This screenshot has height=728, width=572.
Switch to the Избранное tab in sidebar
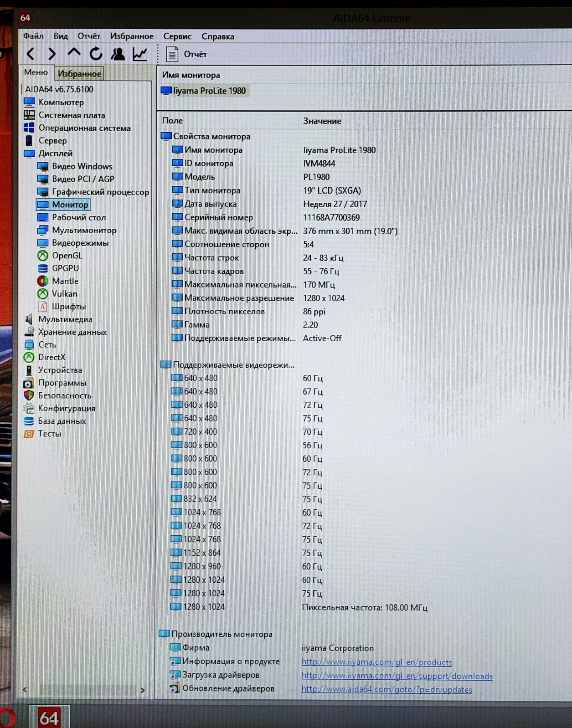point(79,73)
